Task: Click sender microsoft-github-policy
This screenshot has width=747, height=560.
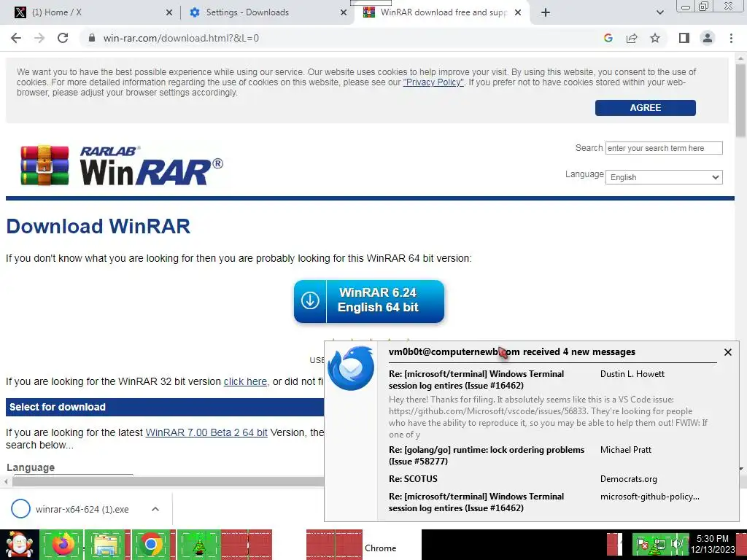Action: [x=650, y=496]
